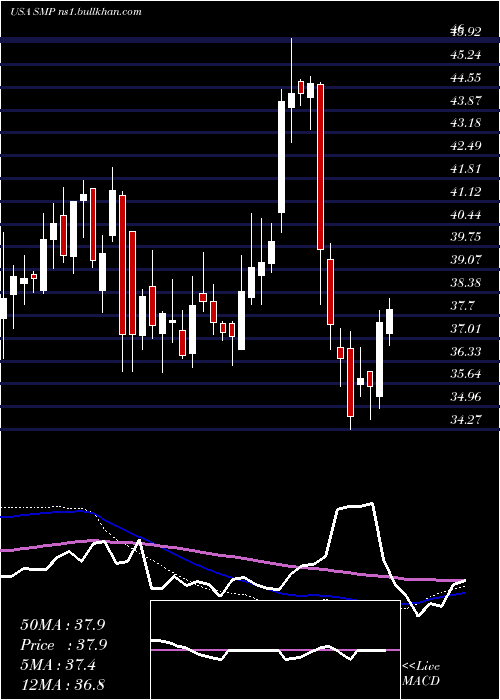Click the Price : 37.9 readout
This screenshot has width=500, height=700.
click(63, 645)
